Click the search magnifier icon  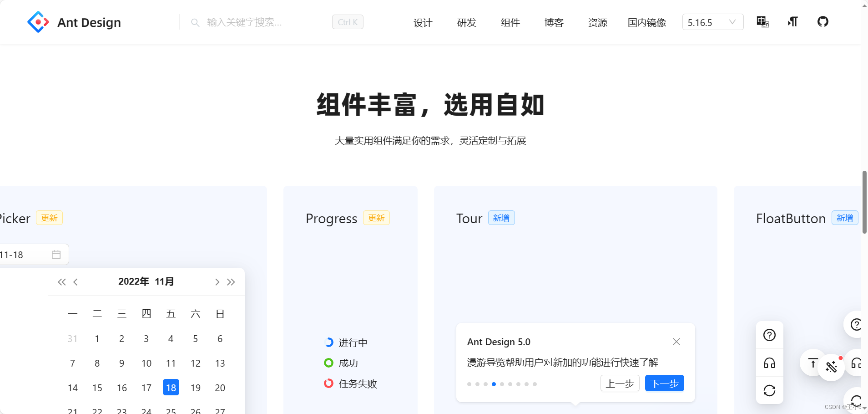coord(195,22)
